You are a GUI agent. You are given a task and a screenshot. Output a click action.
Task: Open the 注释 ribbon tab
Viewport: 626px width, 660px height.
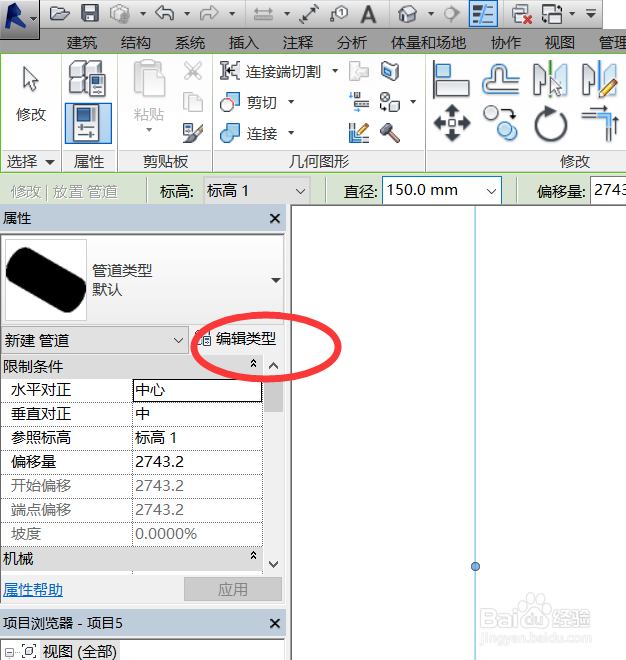298,43
